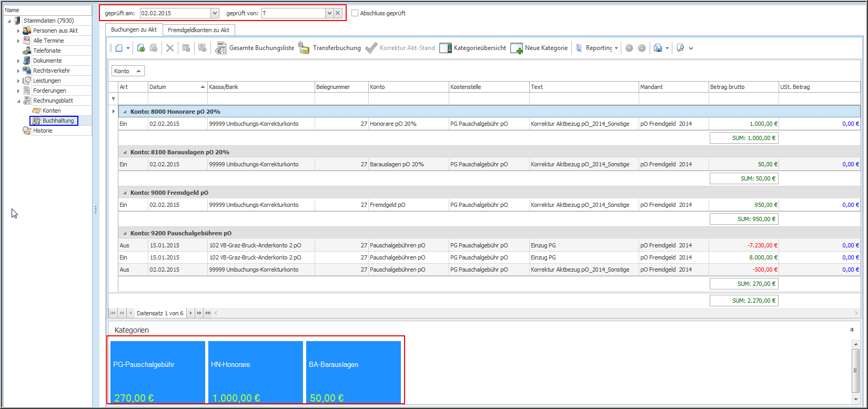Collapse the Rechnungsblatt tree node
This screenshot has height=409, width=868.
tap(18, 101)
